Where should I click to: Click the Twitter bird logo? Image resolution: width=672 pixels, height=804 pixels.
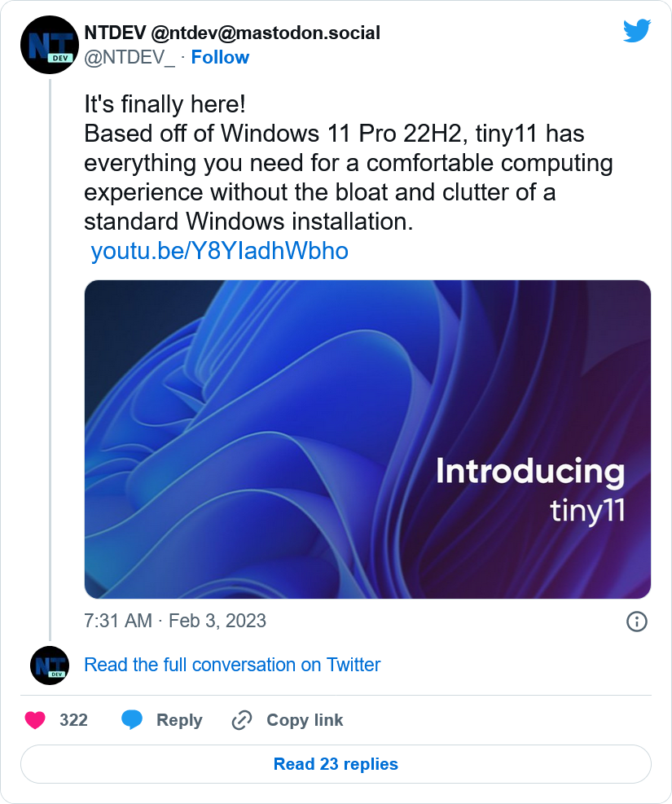pos(637,31)
